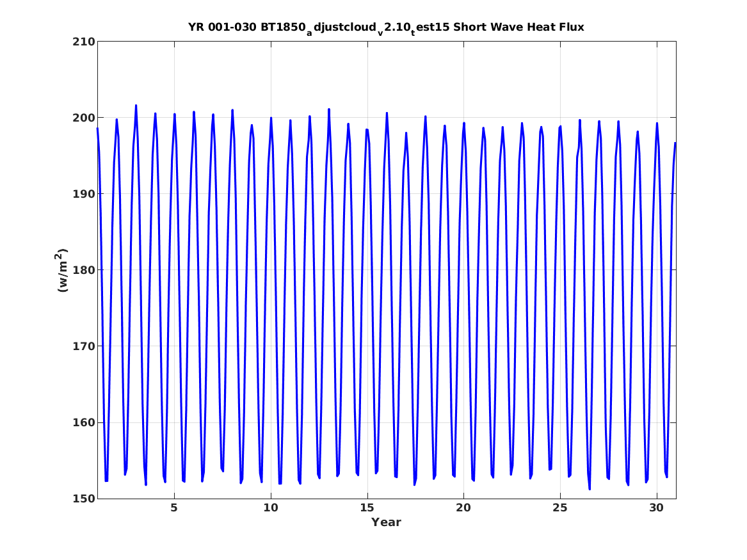Click the x-axis tick label 5

coord(174,508)
